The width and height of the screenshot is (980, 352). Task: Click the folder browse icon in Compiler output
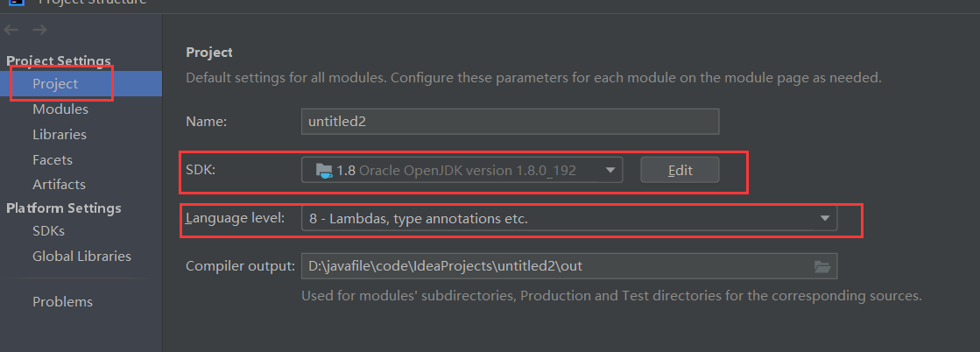pos(821,266)
